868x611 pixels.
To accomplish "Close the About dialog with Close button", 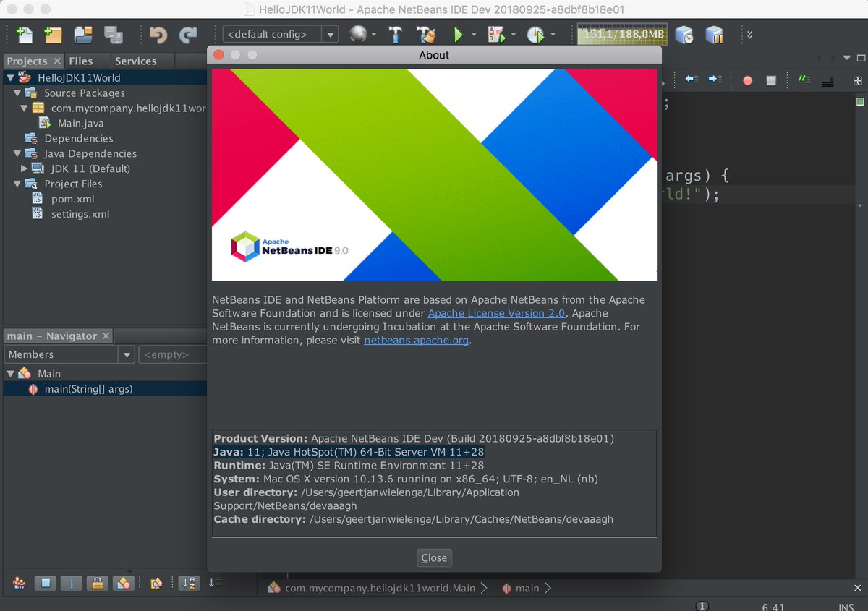I will 434,557.
